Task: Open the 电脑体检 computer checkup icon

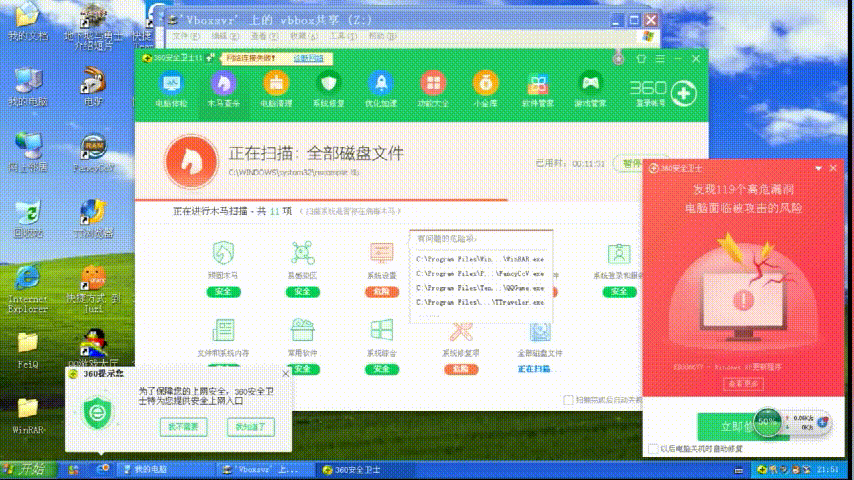Action: [172, 84]
